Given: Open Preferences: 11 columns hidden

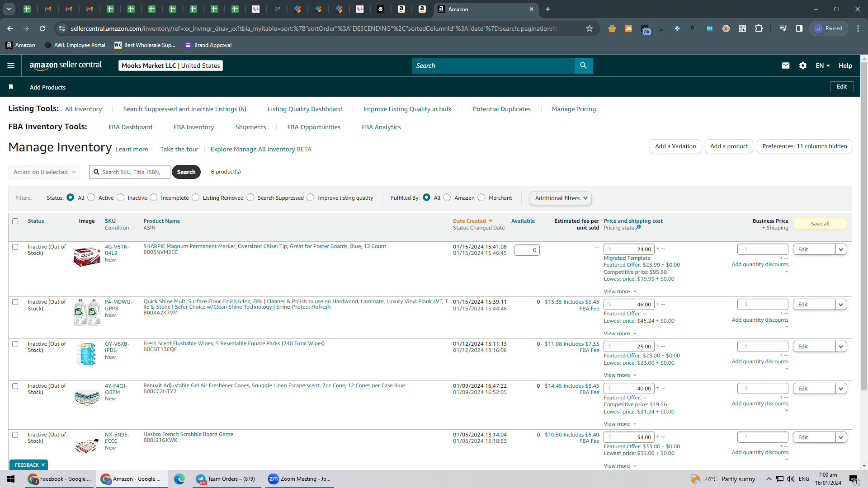Looking at the screenshot, I should (804, 146).
